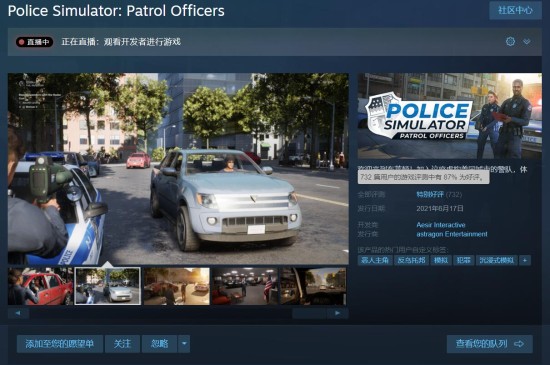Click the 特别好评 review summary link
This screenshot has width=550, height=365.
(x=430, y=194)
